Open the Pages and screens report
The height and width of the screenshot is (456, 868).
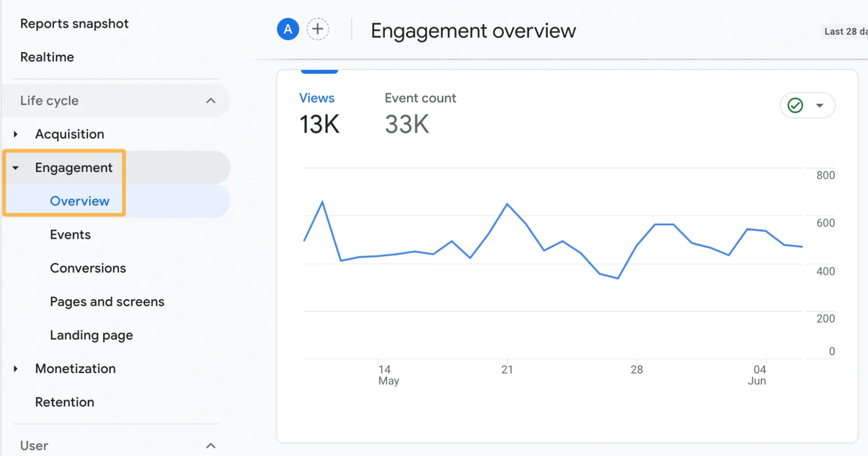click(x=107, y=301)
